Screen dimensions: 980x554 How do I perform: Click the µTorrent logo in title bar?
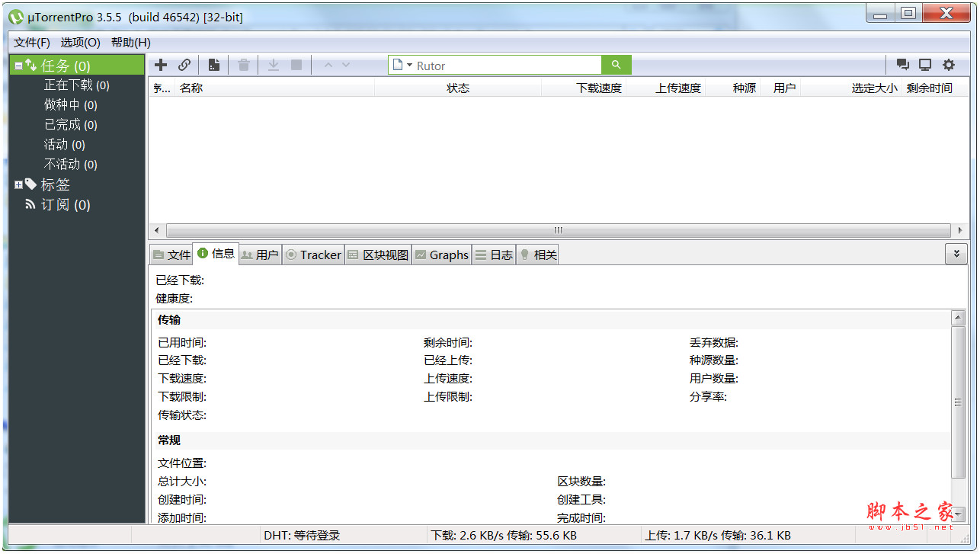tap(15, 16)
